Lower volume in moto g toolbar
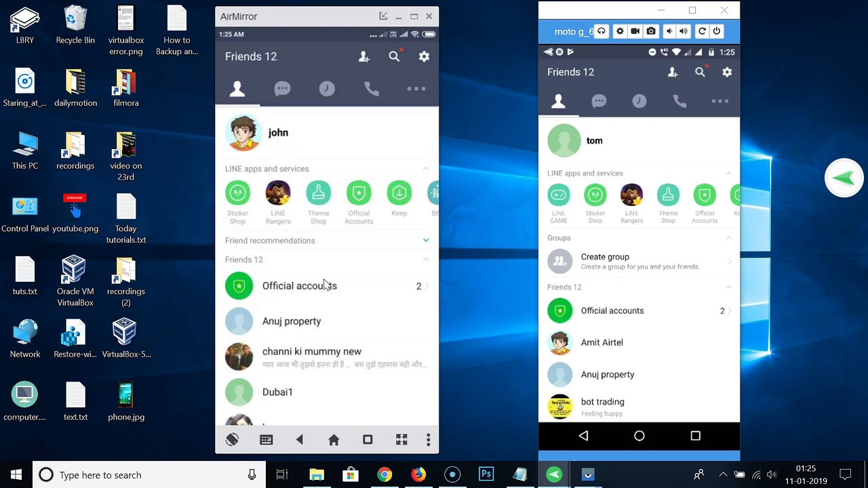The image size is (868, 488). [x=669, y=31]
